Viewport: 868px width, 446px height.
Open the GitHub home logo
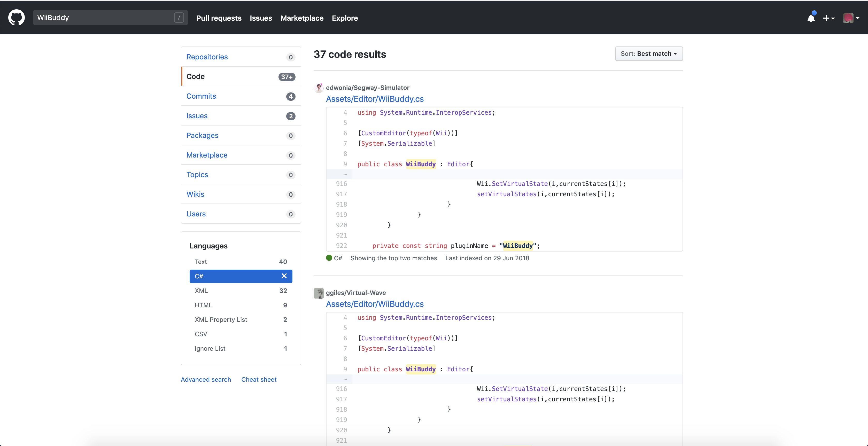click(17, 18)
